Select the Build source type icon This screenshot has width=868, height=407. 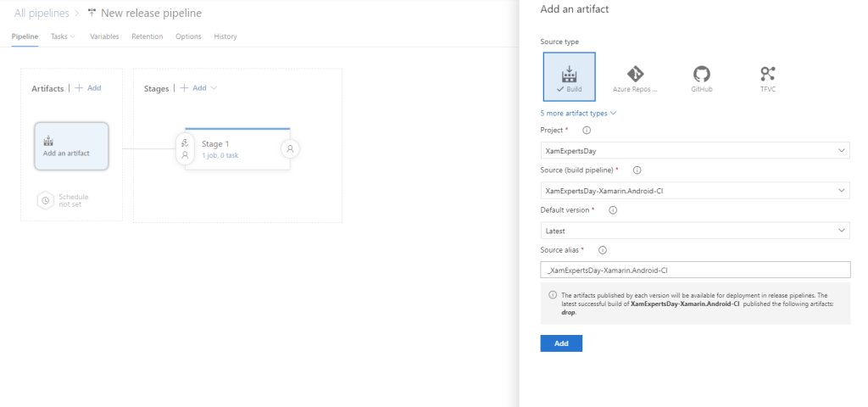(569, 76)
